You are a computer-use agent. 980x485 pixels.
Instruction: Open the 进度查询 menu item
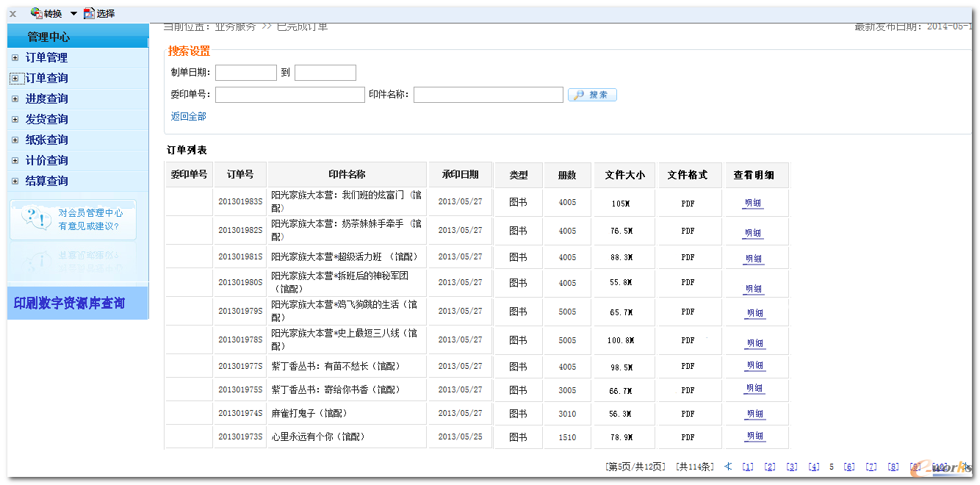47,98
